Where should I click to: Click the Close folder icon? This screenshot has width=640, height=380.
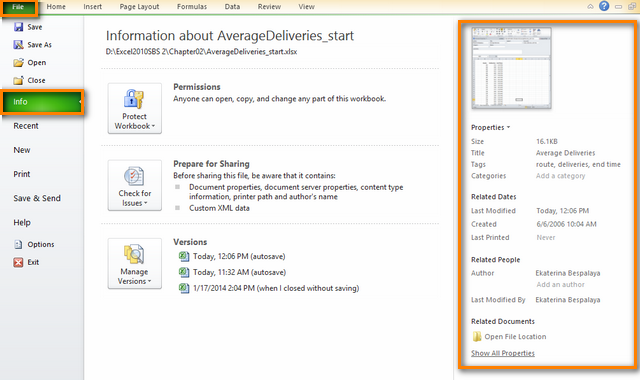coord(18,80)
